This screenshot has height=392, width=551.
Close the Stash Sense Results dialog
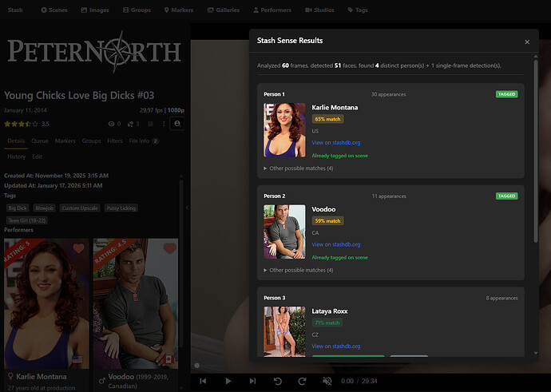coord(526,42)
